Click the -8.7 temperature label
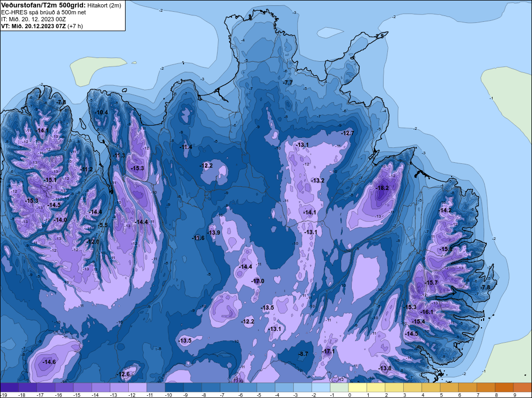This screenshot has height=398, width=532. point(303,354)
